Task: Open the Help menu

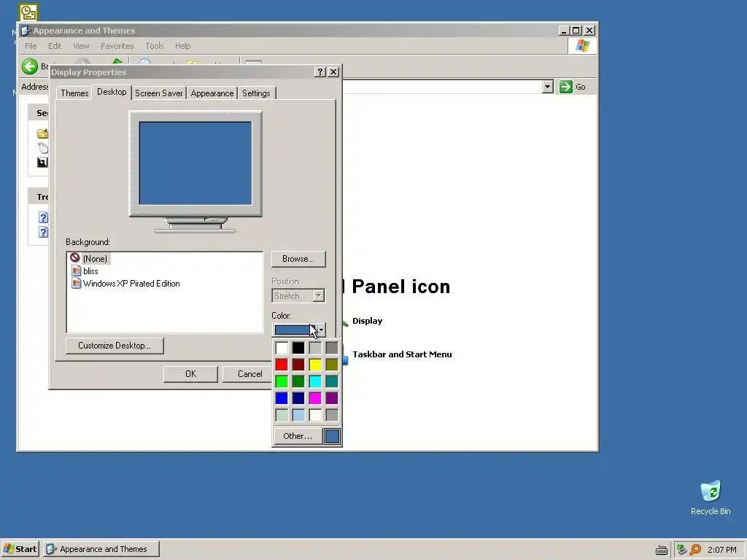Action: 182,46
